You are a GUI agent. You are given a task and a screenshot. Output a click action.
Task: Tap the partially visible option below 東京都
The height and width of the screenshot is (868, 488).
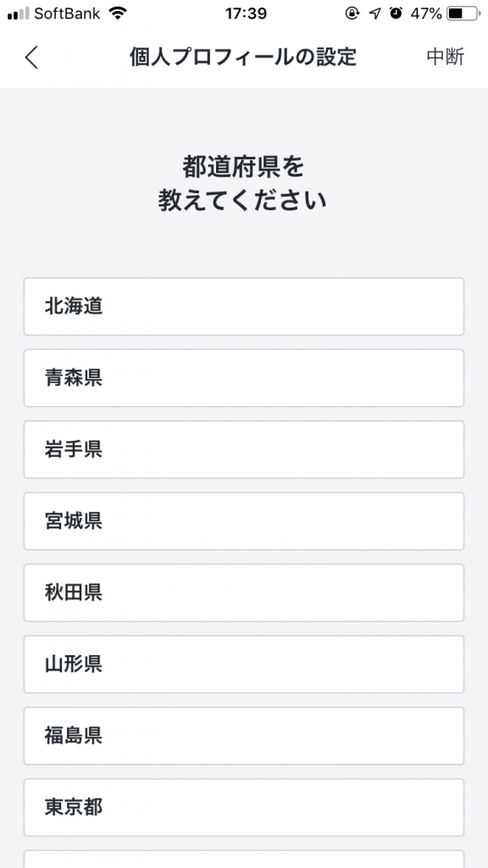point(244,860)
